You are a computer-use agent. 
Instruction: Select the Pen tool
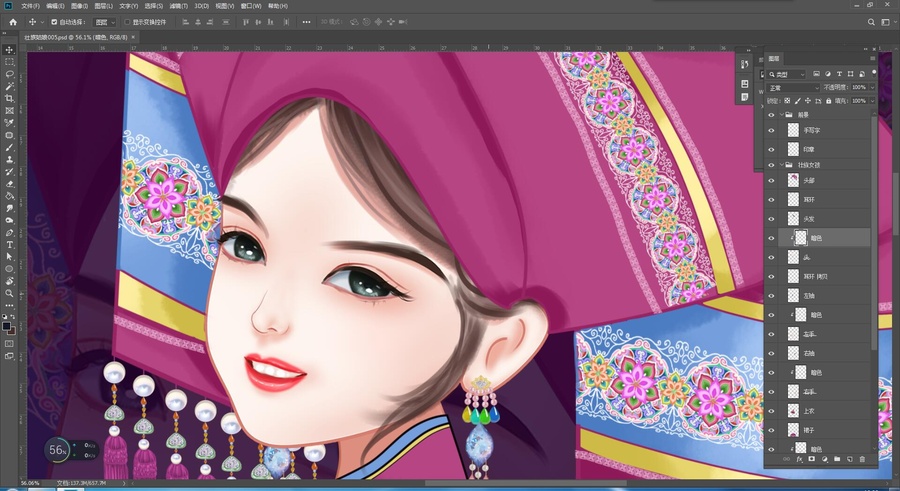tap(9, 233)
